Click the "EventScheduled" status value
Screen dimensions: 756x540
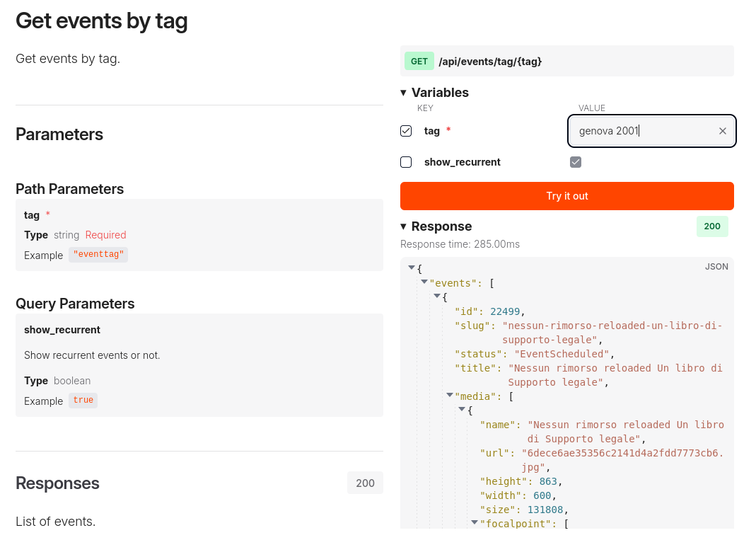tap(562, 354)
